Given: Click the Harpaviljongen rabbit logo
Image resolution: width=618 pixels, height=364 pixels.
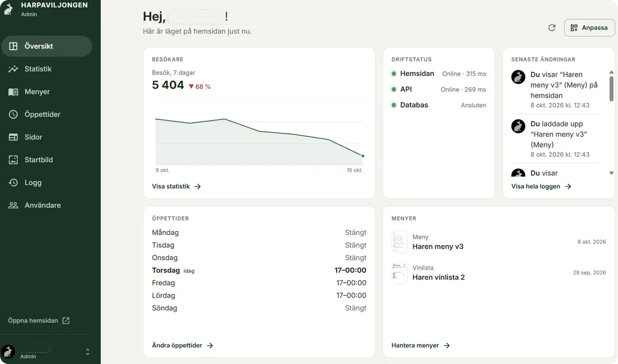Looking at the screenshot, I should click(8, 9).
